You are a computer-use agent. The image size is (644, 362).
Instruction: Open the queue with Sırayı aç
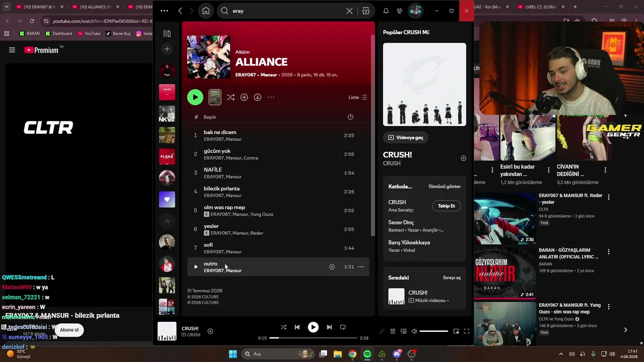[x=452, y=278]
